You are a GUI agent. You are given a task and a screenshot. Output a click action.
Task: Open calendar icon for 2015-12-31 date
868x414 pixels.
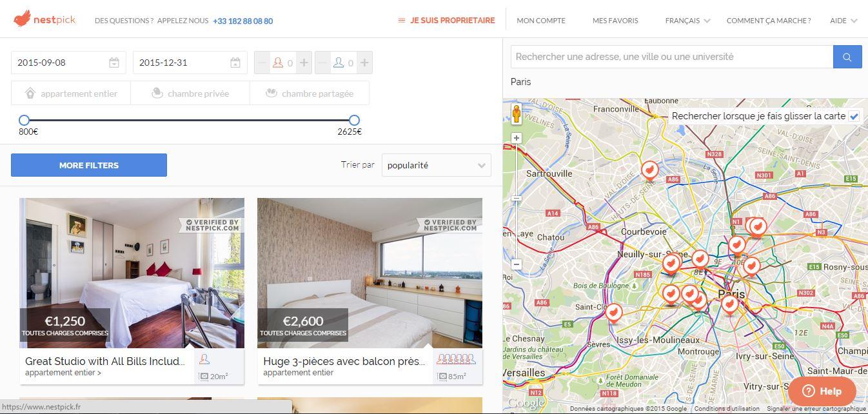pyautogui.click(x=235, y=63)
